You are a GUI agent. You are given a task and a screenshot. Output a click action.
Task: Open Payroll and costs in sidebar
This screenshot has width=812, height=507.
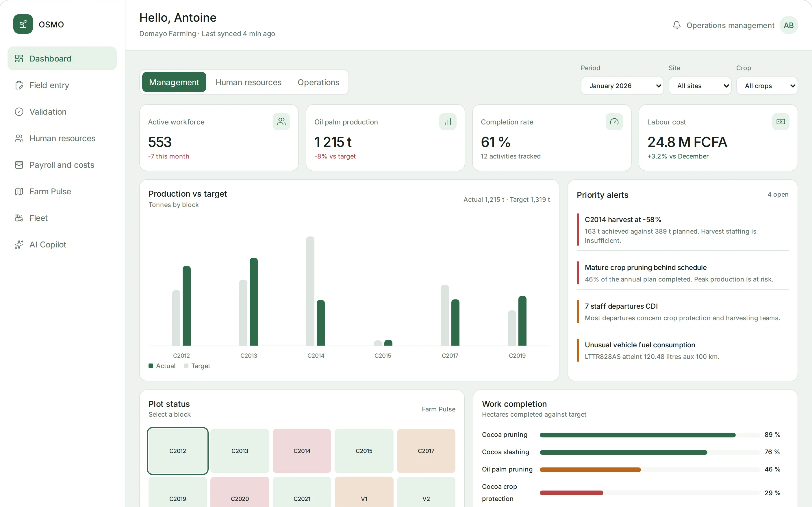click(x=62, y=165)
